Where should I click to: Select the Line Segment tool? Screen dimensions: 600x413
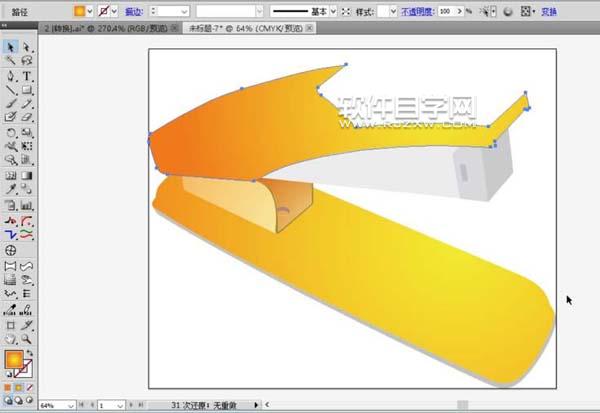10,90
